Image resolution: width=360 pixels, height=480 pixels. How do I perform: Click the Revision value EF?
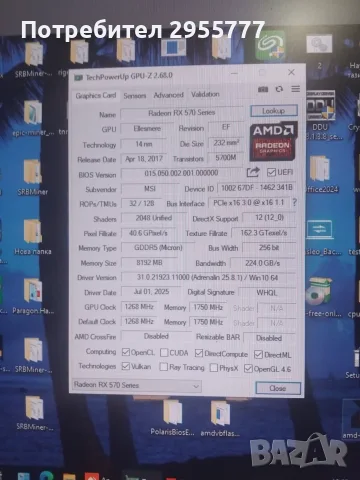[226, 127]
